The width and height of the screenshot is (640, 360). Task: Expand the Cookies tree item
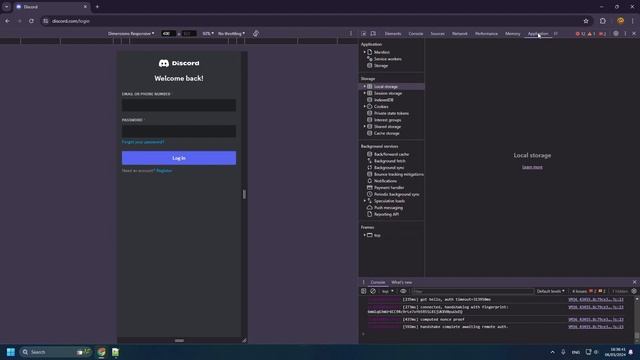(x=364, y=107)
